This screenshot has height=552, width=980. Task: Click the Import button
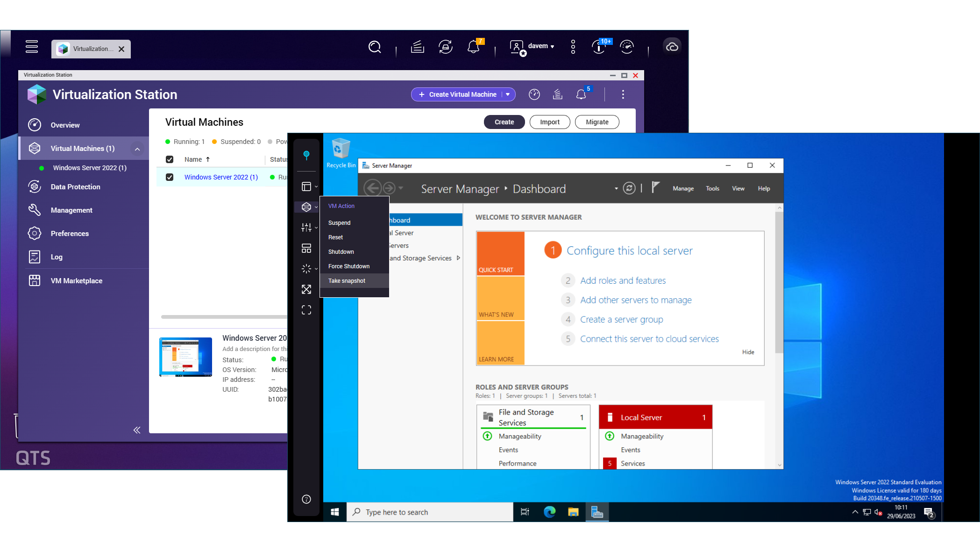point(550,122)
